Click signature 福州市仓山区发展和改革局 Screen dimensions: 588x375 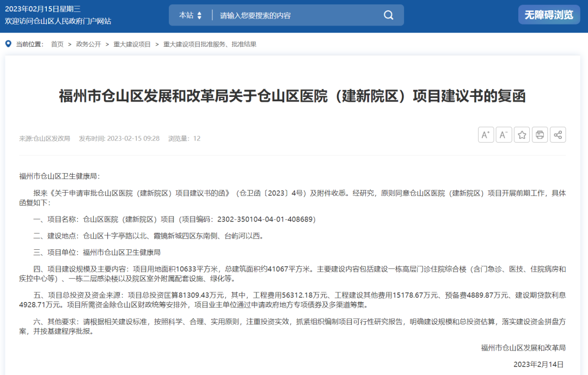[523, 348]
